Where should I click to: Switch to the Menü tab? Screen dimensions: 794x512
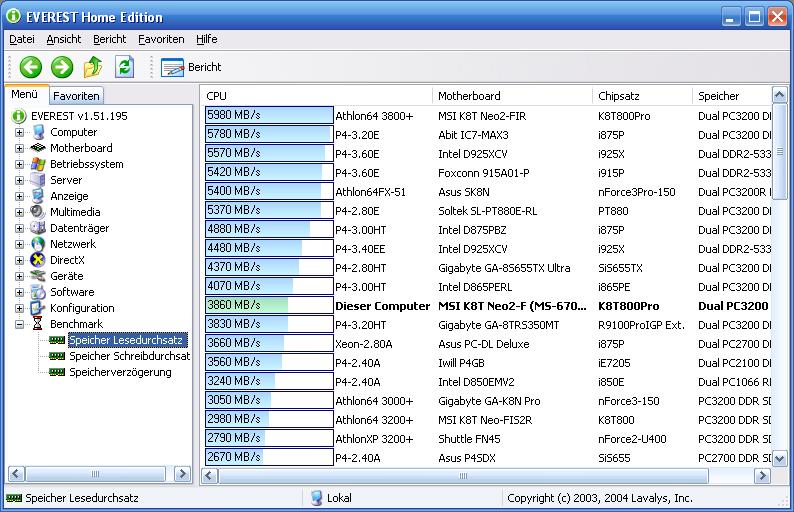click(x=25, y=94)
